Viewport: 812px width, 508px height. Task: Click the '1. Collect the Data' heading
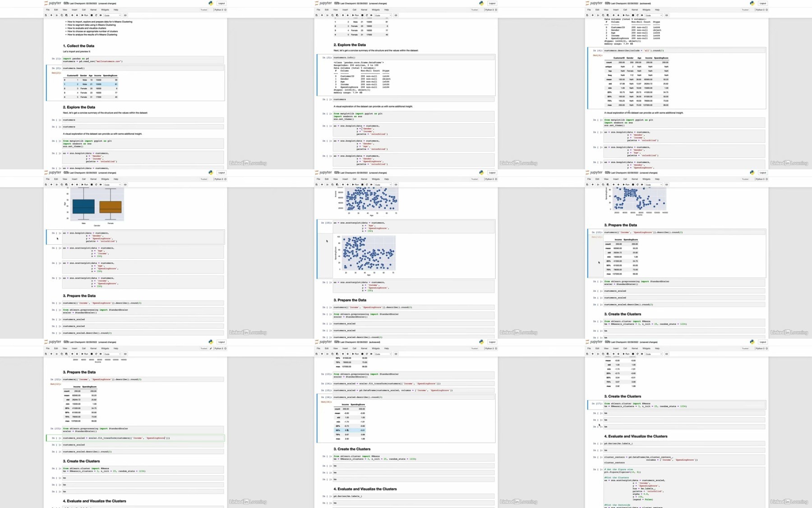(78, 46)
